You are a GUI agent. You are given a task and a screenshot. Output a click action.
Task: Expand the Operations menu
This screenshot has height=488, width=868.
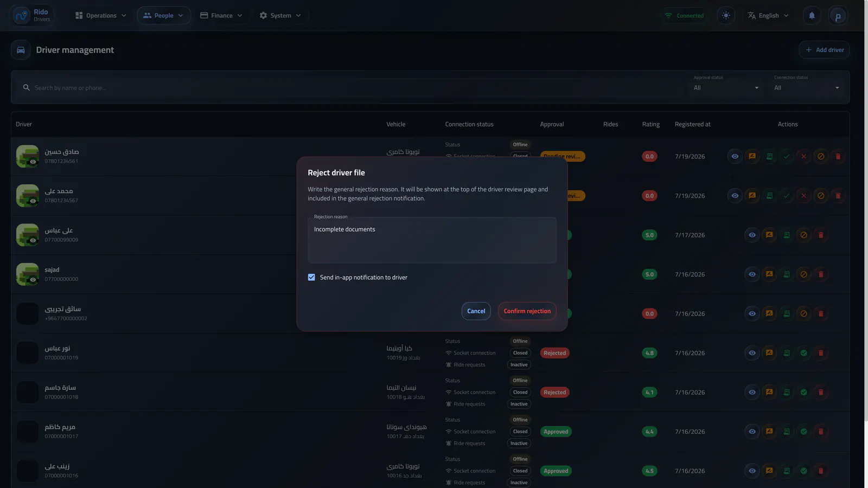point(101,16)
